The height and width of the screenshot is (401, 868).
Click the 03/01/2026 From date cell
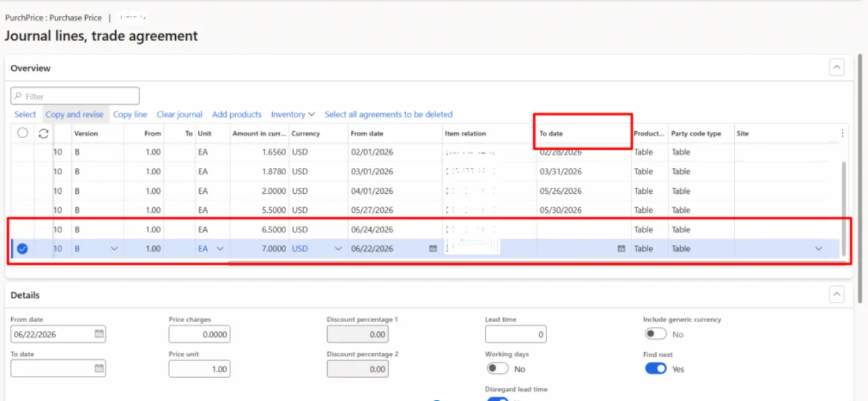pos(395,172)
